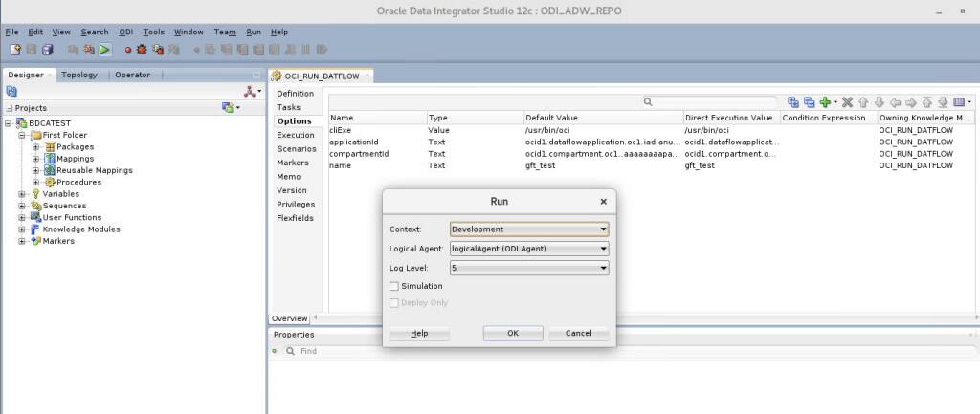980x414 pixels.
Task: Select the applicationId option row name
Action: click(354, 142)
